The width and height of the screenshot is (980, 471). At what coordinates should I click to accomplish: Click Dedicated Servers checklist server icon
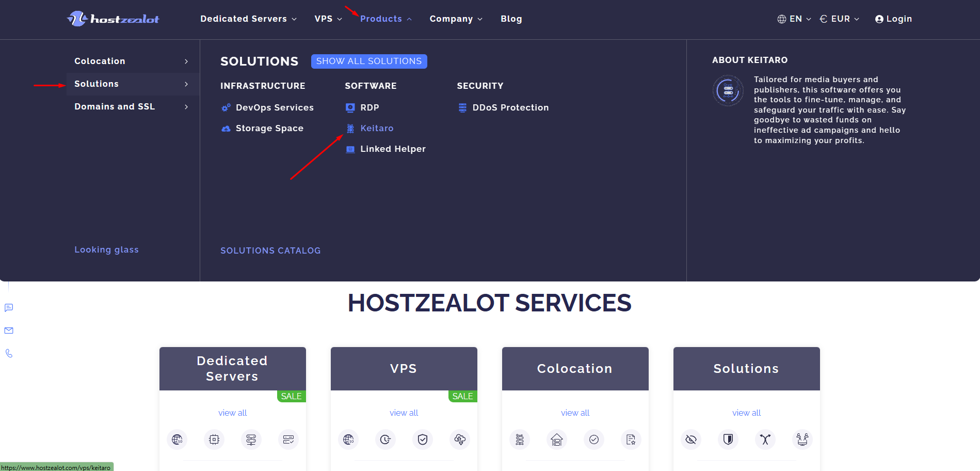click(x=288, y=439)
